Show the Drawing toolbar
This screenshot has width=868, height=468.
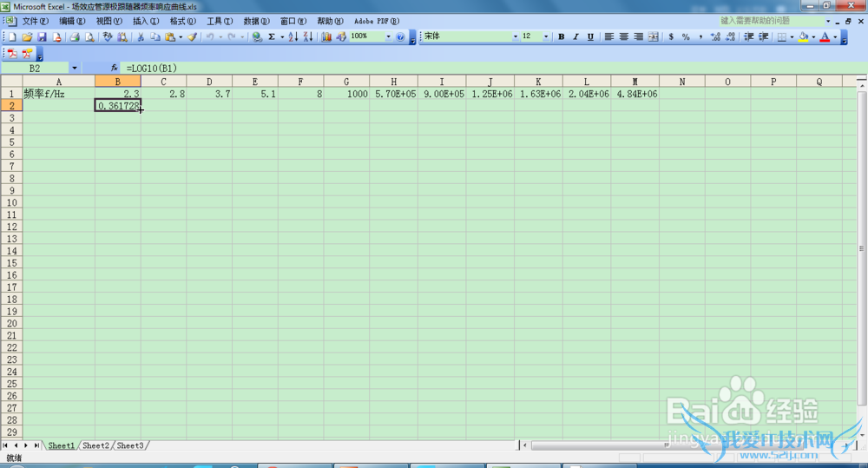341,36
